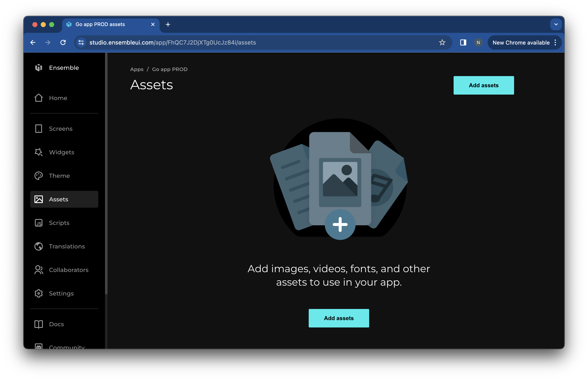588x380 pixels.
Task: Open app Settings gear item
Action: 61,293
